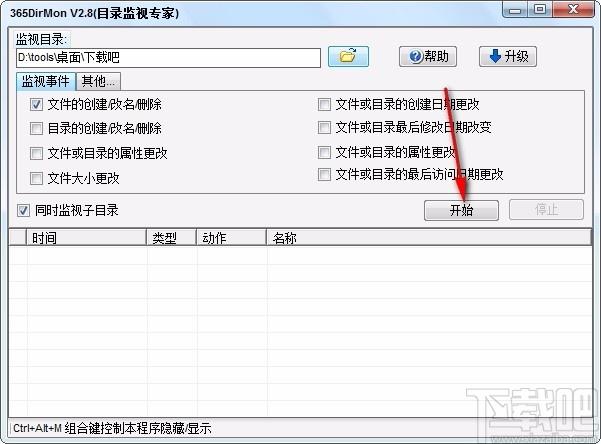
Task: Open the 其他... tab
Action: [x=99, y=81]
